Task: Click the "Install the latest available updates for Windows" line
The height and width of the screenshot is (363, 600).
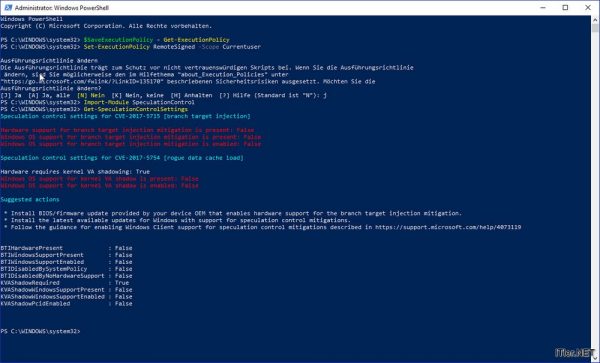Action: 177,220
